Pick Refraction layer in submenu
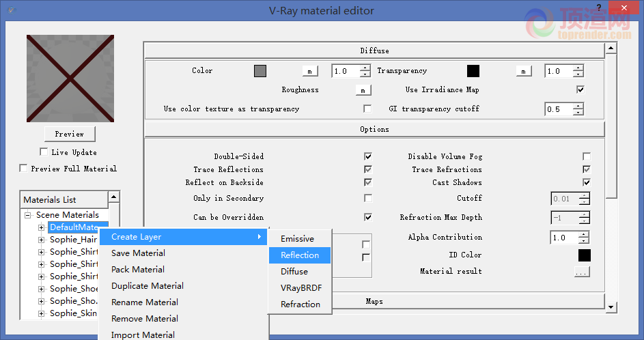This screenshot has height=340, width=644. coord(300,304)
